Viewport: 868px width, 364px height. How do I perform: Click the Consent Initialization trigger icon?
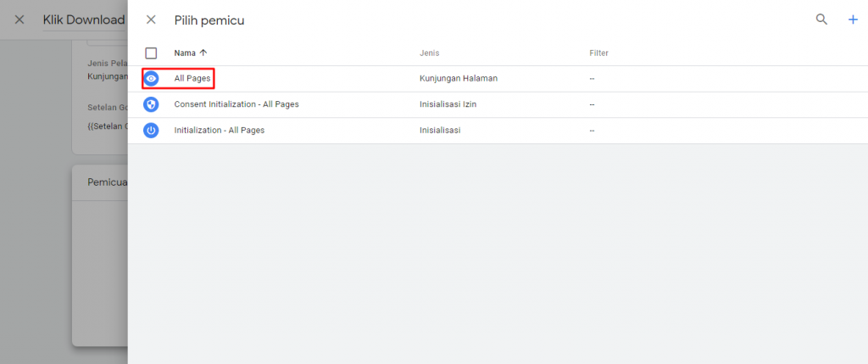pyautogui.click(x=151, y=104)
